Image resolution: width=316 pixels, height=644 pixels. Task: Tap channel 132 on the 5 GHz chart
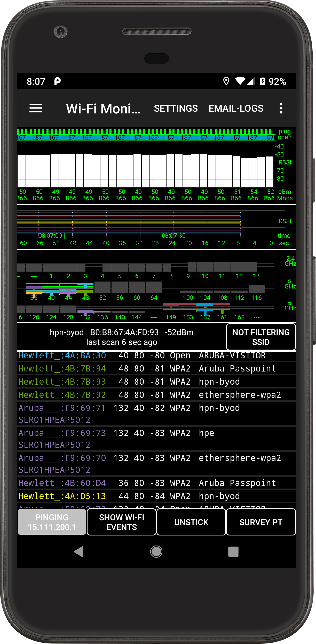tap(85, 317)
